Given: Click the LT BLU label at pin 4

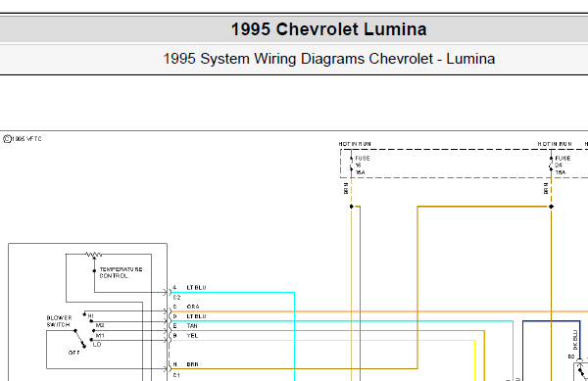Looking at the screenshot, I should pyautogui.click(x=197, y=287).
